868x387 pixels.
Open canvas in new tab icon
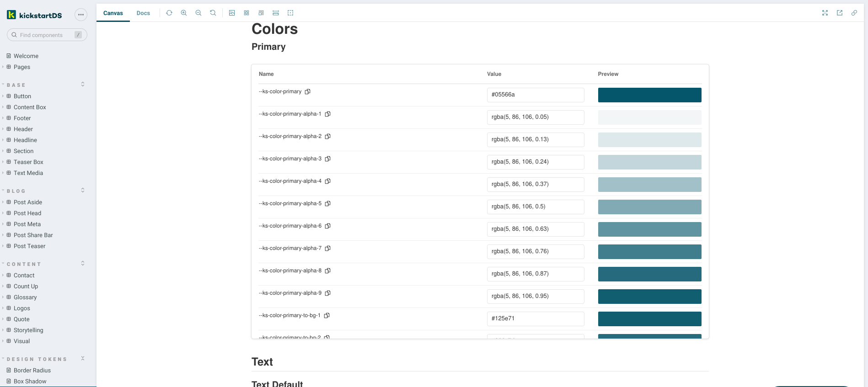pyautogui.click(x=840, y=13)
